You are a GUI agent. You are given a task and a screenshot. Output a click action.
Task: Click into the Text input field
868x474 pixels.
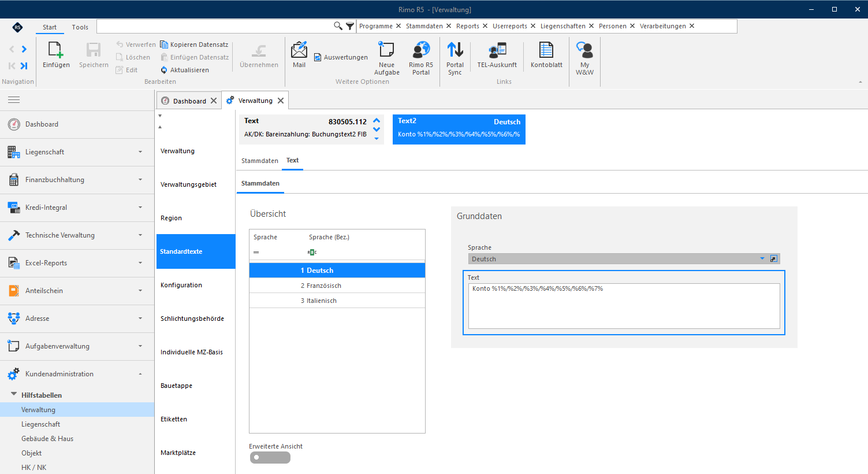click(x=624, y=306)
